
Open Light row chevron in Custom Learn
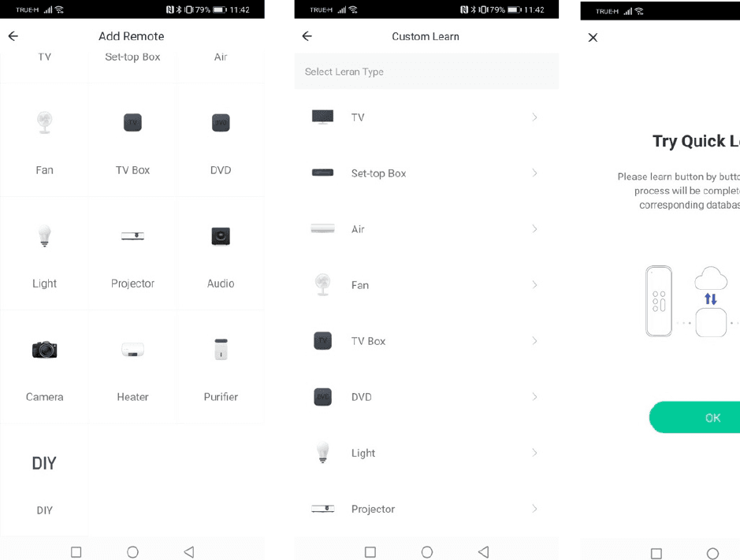click(534, 453)
